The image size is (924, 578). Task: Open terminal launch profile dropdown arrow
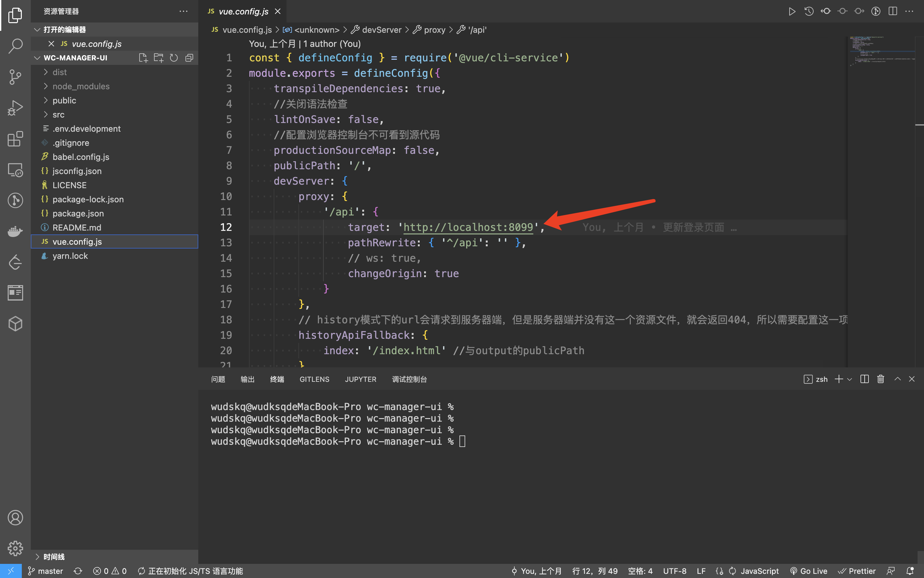point(850,379)
